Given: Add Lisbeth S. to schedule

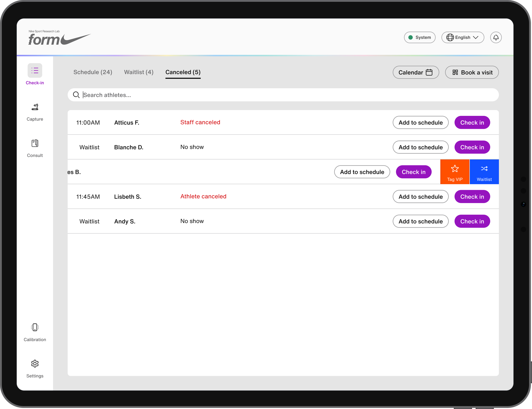Looking at the screenshot, I should [x=420, y=197].
